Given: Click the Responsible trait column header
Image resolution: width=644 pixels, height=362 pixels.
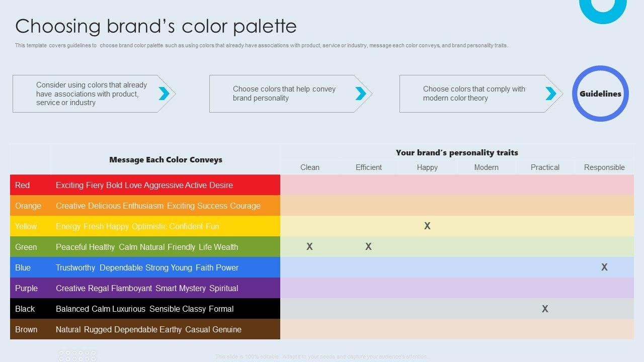Looking at the screenshot, I should (604, 167).
